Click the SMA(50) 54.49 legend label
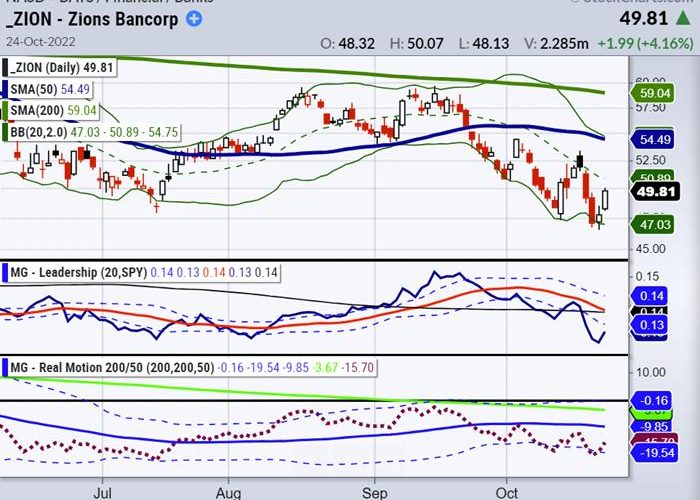700x500 pixels. [x=47, y=89]
